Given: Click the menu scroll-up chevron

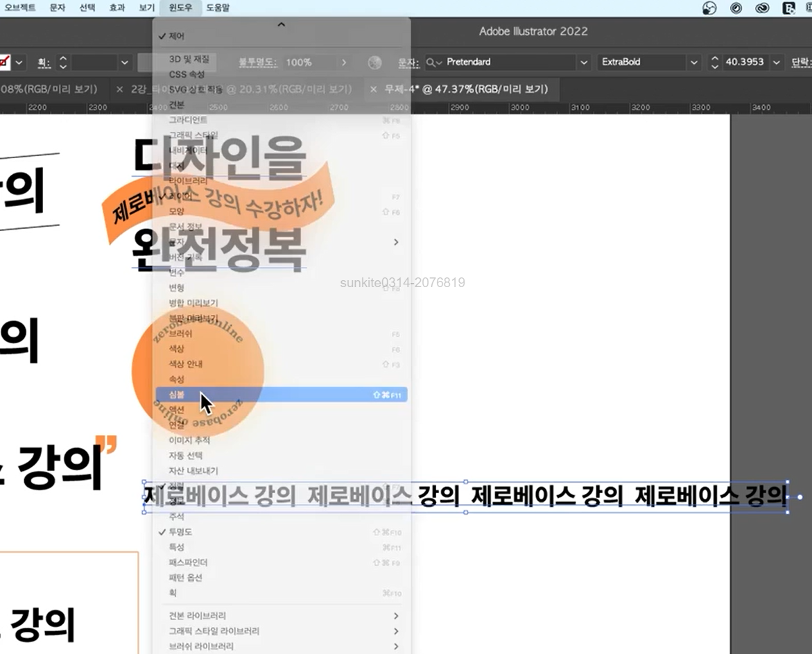Looking at the screenshot, I should click(x=282, y=24).
